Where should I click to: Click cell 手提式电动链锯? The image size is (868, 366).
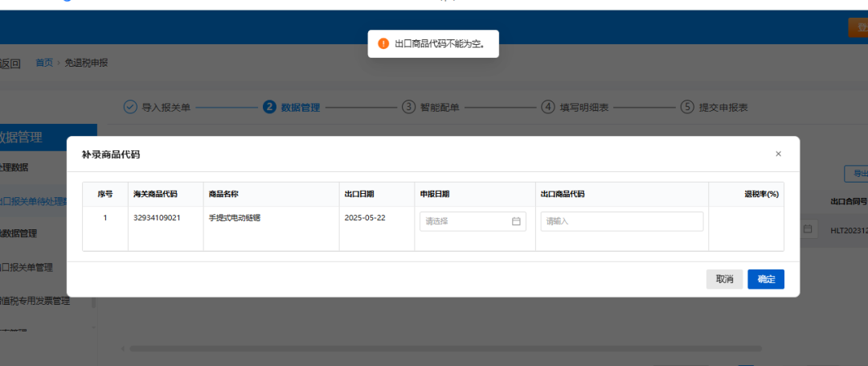[235, 218]
